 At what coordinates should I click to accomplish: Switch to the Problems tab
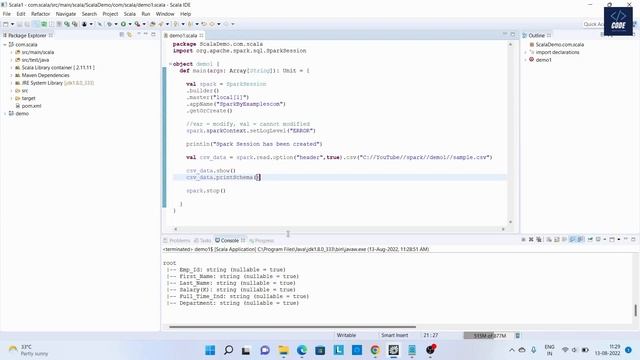coord(177,240)
